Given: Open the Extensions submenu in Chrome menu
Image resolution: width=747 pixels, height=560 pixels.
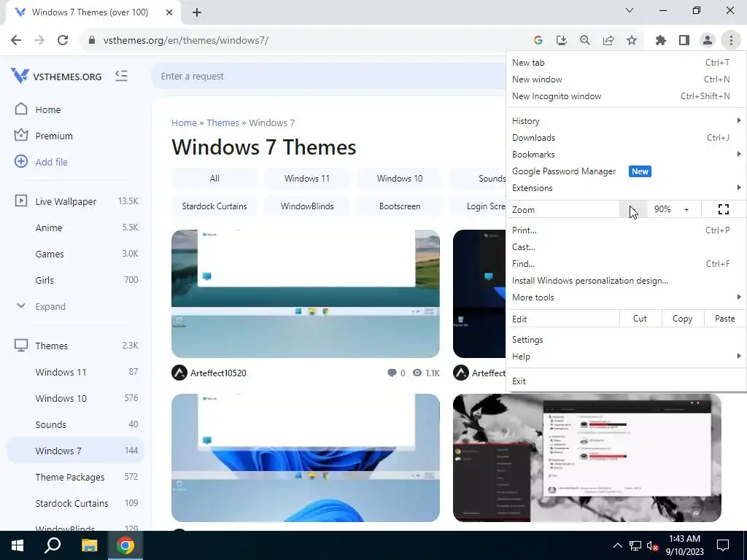Looking at the screenshot, I should pyautogui.click(x=626, y=188).
